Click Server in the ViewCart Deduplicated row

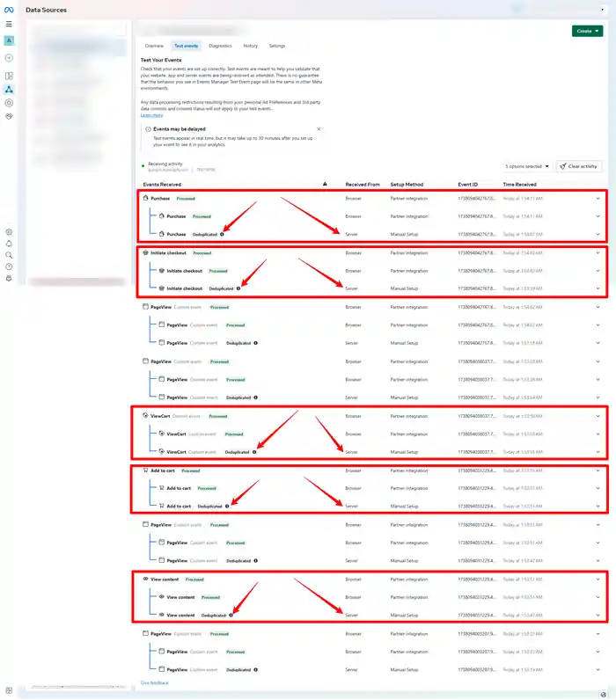tap(351, 452)
